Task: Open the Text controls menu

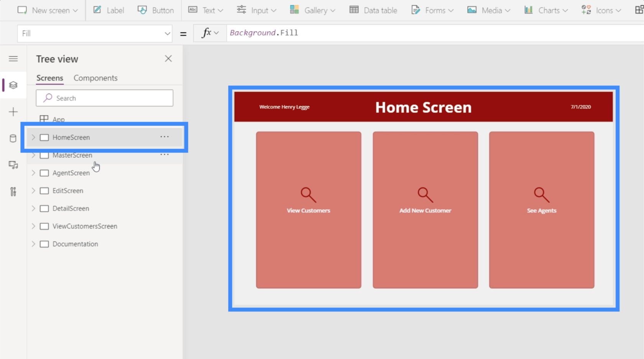Action: pos(205,10)
